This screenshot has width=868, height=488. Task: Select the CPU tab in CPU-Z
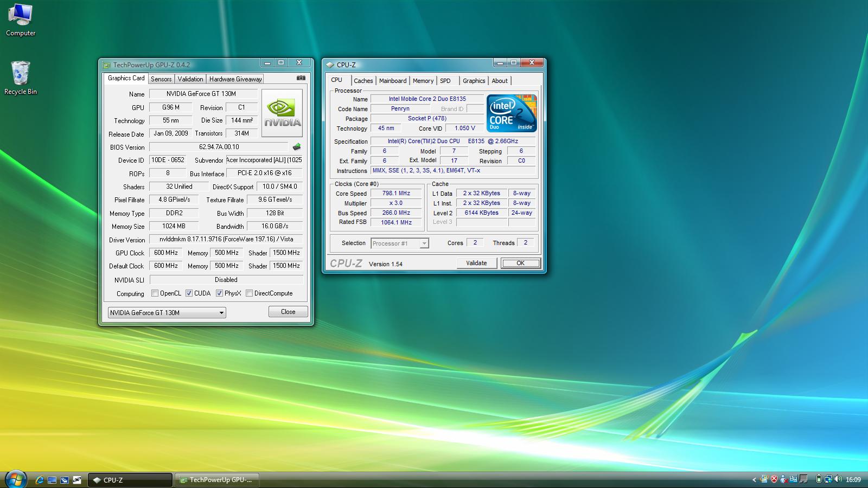click(x=337, y=80)
